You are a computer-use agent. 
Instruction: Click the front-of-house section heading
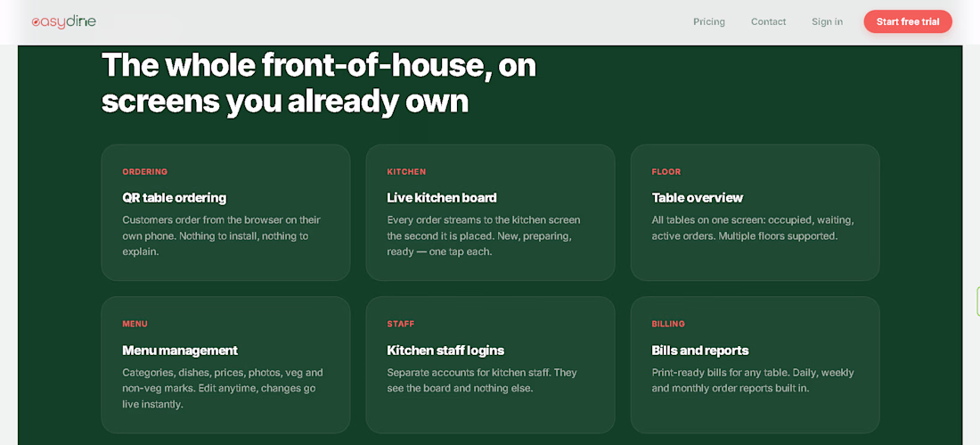point(319,83)
